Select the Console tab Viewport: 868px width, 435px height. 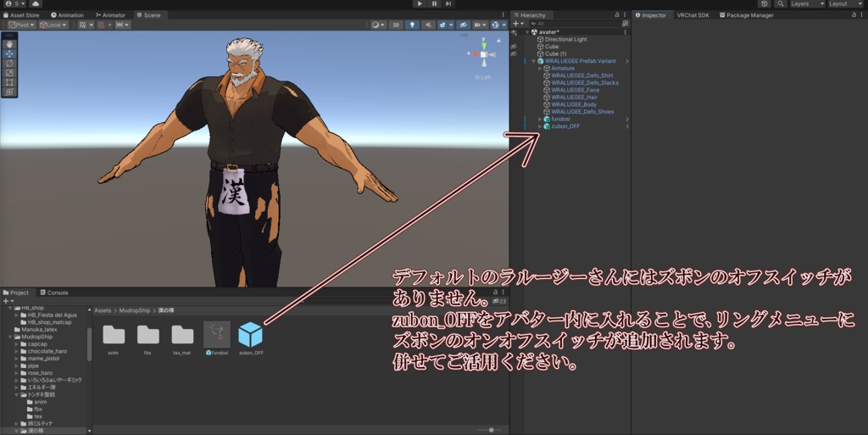54,293
